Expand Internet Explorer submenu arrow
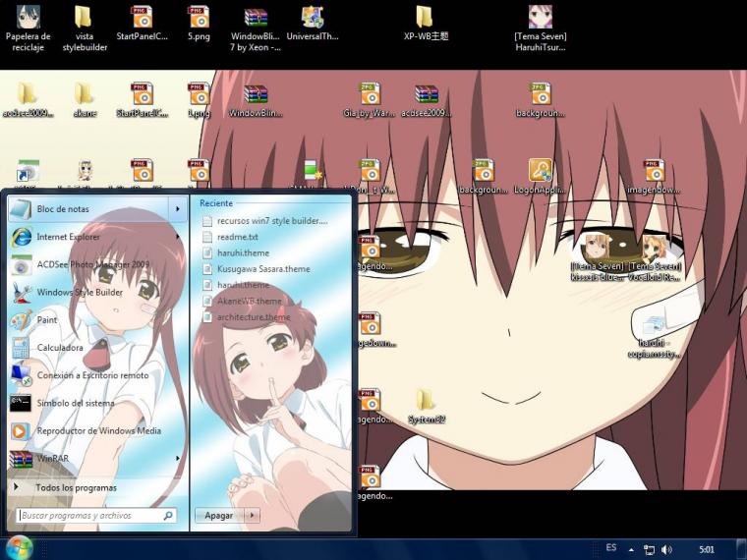This screenshot has height=560, width=747. point(178,237)
